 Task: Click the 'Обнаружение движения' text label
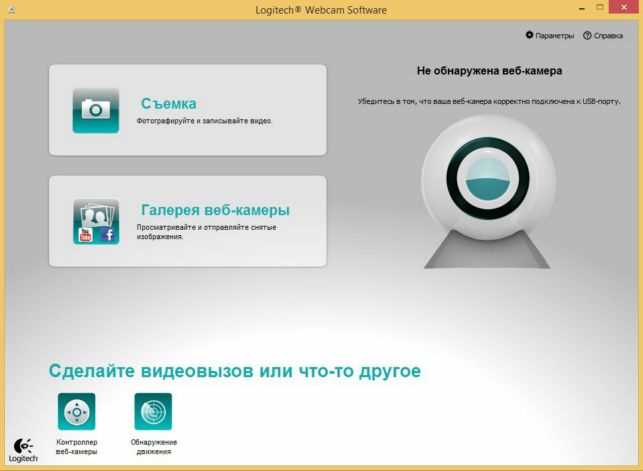153,445
